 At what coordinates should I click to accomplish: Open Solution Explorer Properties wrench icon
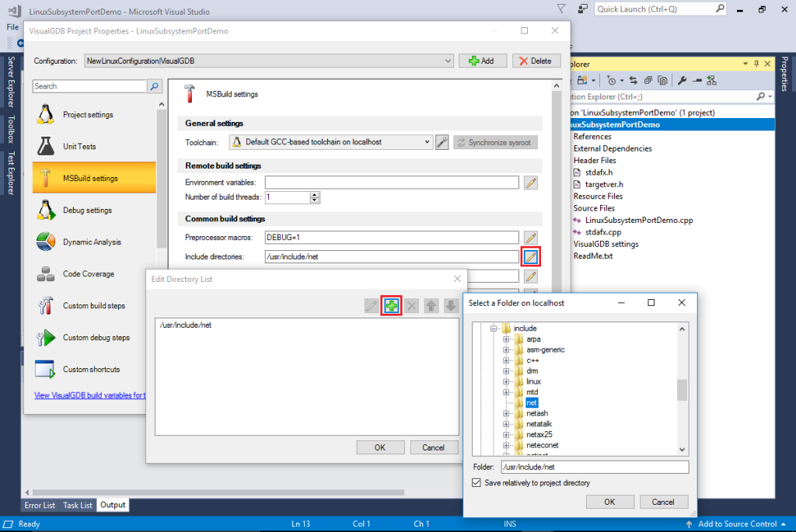(682, 80)
